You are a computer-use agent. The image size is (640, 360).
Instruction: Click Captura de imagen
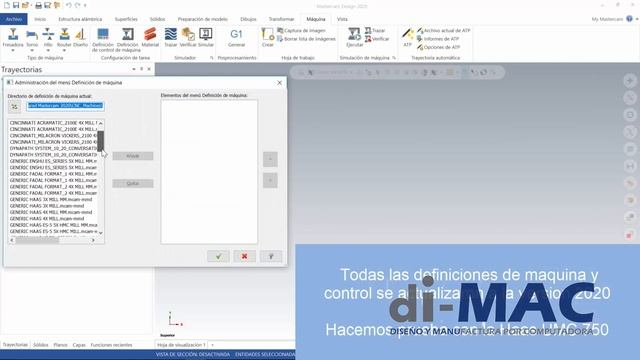point(301,31)
